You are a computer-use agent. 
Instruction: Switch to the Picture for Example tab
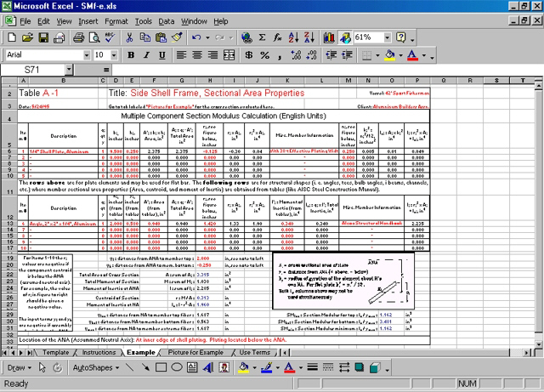[x=195, y=352]
